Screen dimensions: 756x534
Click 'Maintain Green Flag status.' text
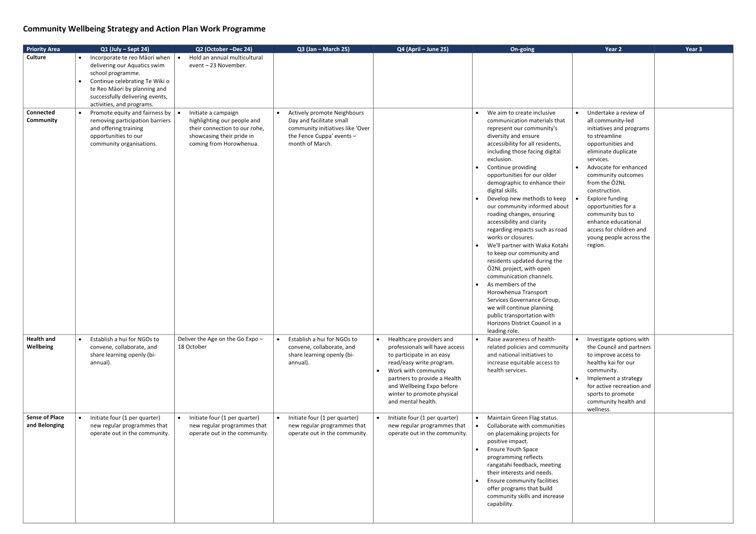coord(522,418)
